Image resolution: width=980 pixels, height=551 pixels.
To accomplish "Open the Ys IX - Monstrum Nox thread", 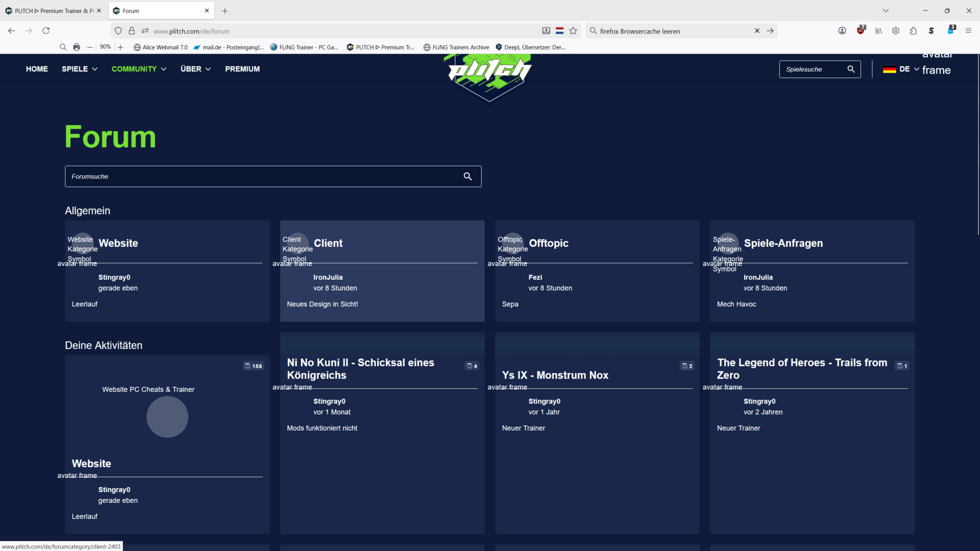I will 555,375.
